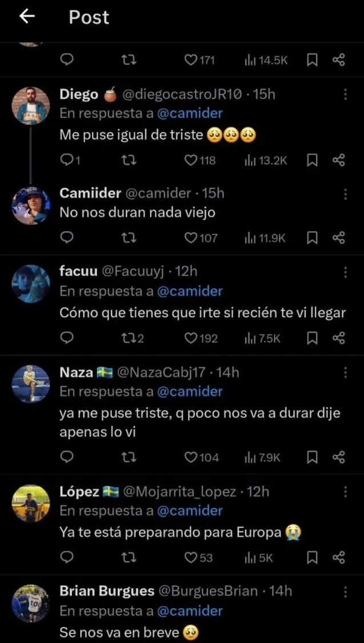Viewport: 364px width, 643px height.
Task: Open more options for Brian Burgues's reply
Action: pyautogui.click(x=345, y=591)
